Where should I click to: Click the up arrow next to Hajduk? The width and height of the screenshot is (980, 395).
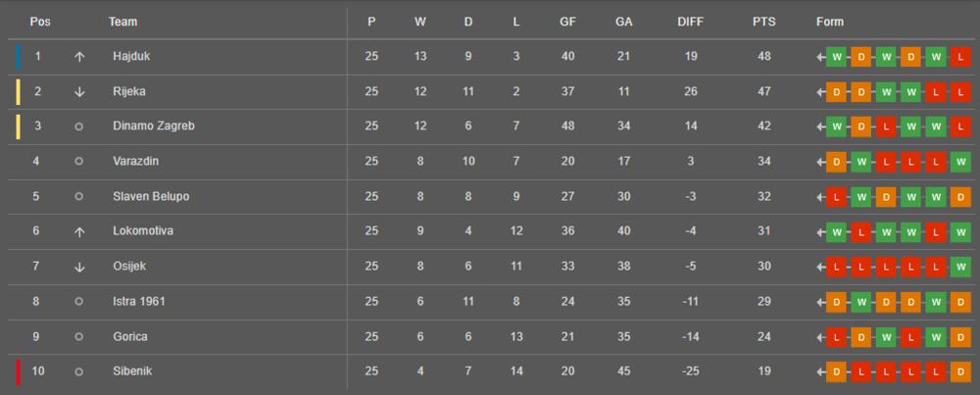point(79,57)
